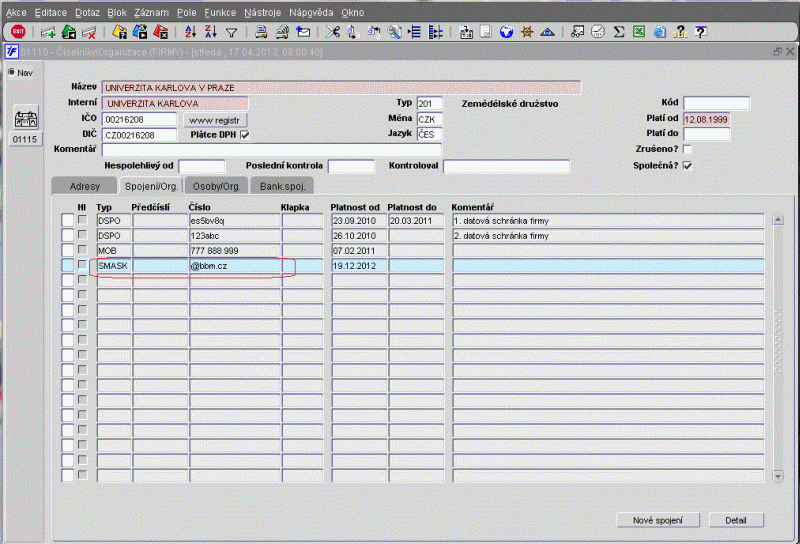Viewport: 800px width, 544px height.
Task: Click the Číslo cell '777 888 999'
Action: (235, 251)
